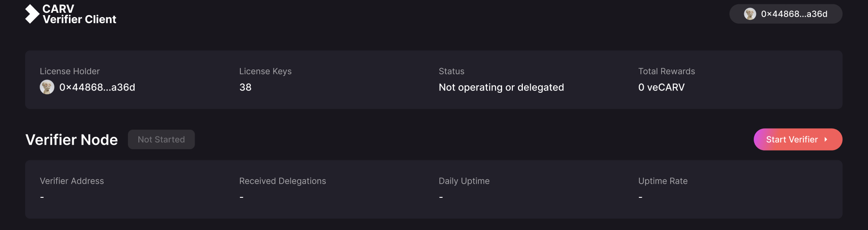The width and height of the screenshot is (868, 230).
Task: Select the License Holder address text
Action: point(97,88)
